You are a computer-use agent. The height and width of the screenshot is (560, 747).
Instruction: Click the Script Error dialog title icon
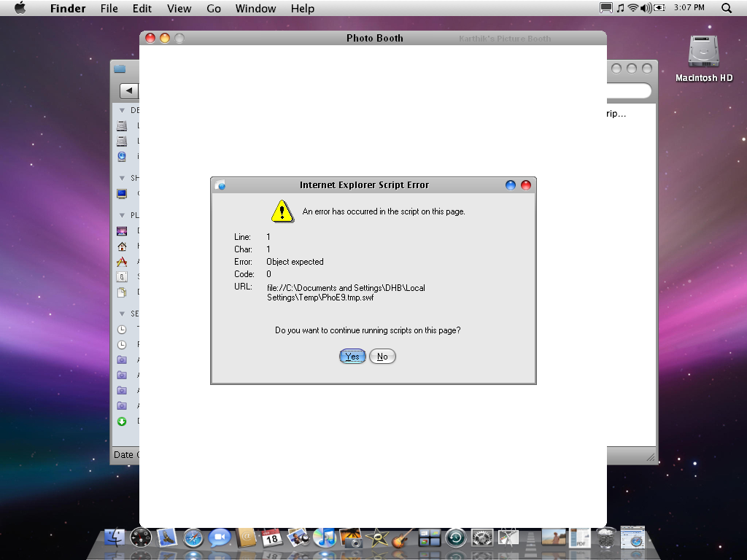[x=220, y=185]
